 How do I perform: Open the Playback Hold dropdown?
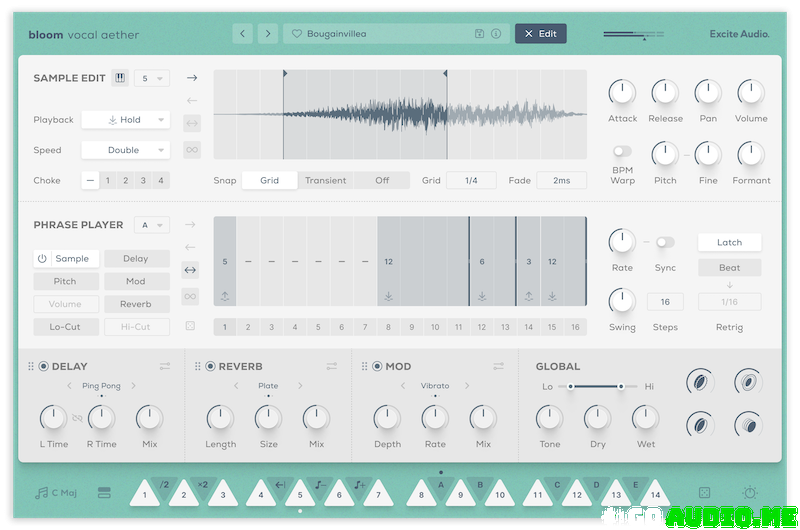126,120
